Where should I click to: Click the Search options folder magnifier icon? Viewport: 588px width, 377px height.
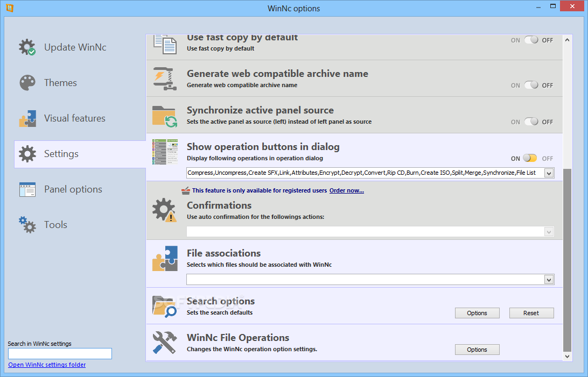165,307
